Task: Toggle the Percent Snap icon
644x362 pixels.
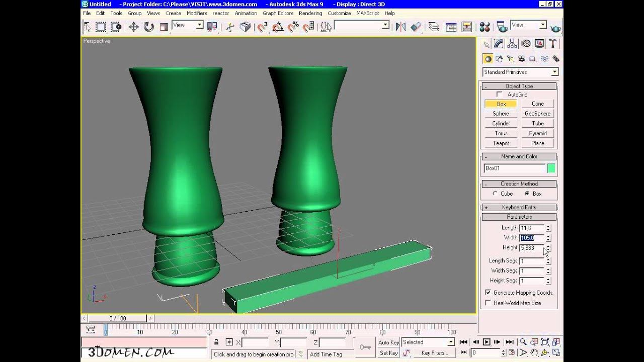Action: click(x=293, y=27)
